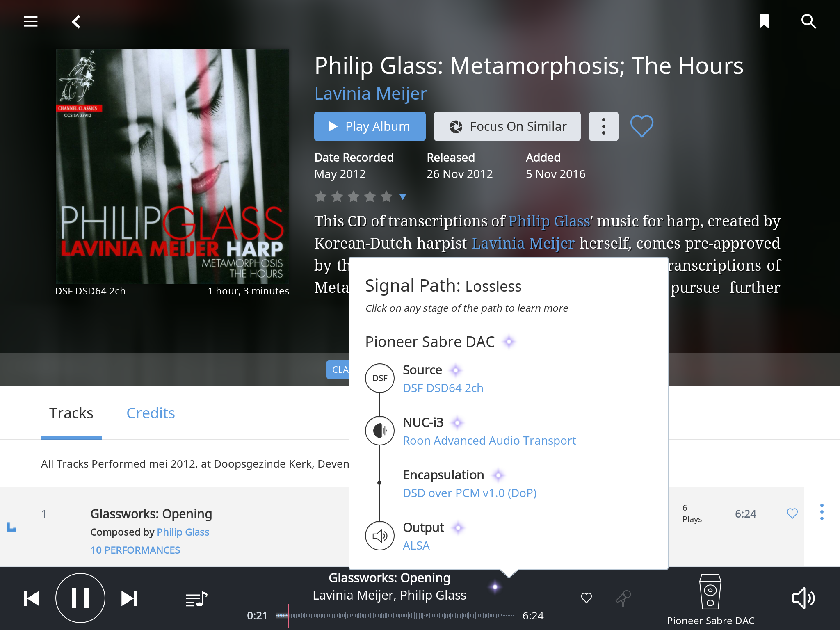
Task: Open the lyrics microphone icon
Action: pos(623,598)
